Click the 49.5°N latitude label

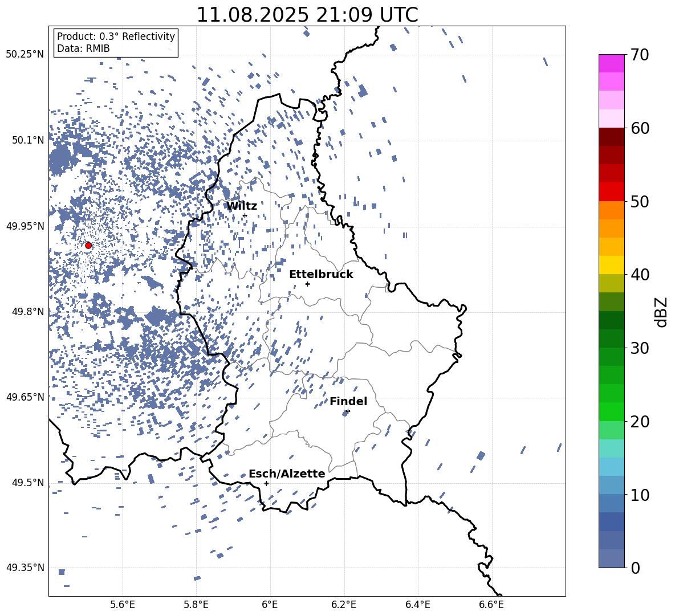[28, 483]
